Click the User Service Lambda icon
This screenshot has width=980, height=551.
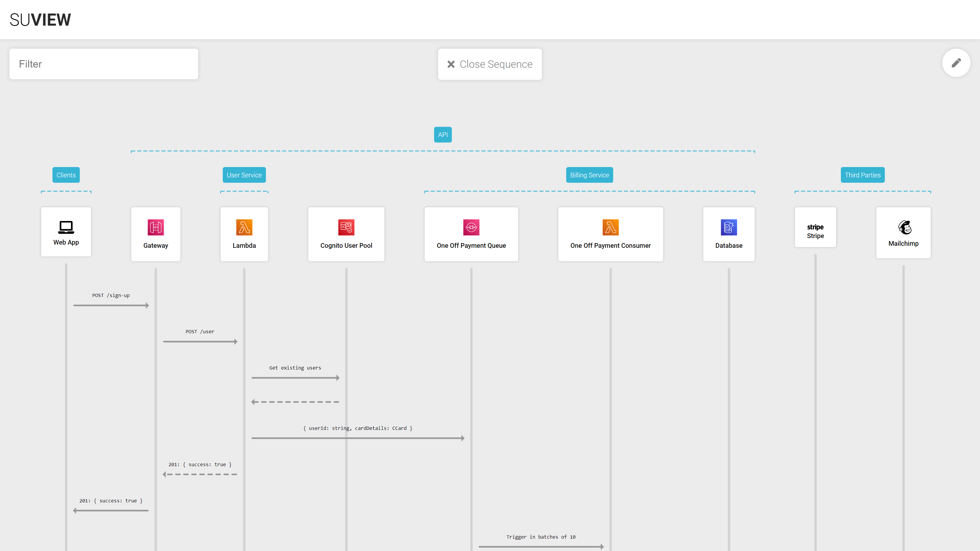pyautogui.click(x=244, y=227)
